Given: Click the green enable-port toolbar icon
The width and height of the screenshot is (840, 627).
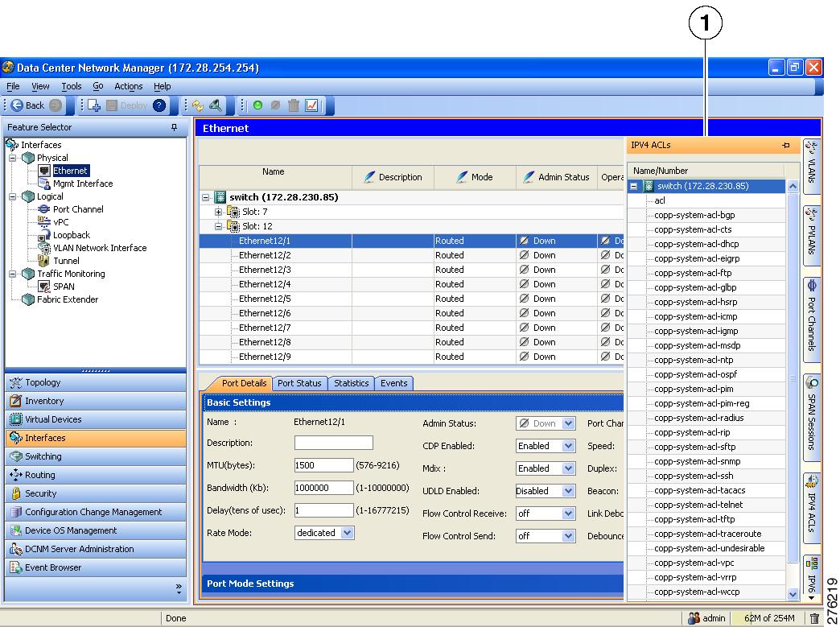Looking at the screenshot, I should click(x=257, y=105).
